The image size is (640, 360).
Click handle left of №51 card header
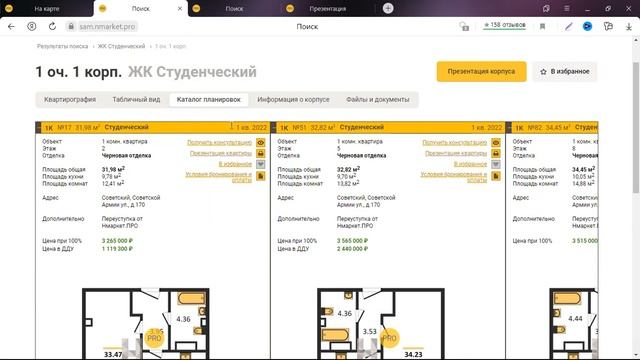(x=273, y=127)
